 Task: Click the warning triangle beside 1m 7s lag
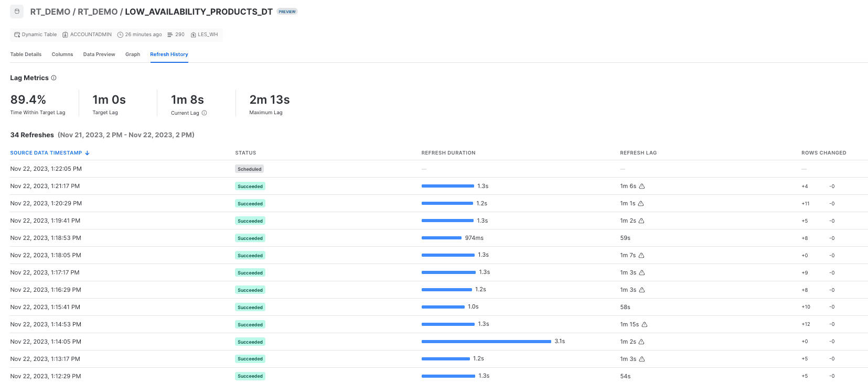[641, 255]
